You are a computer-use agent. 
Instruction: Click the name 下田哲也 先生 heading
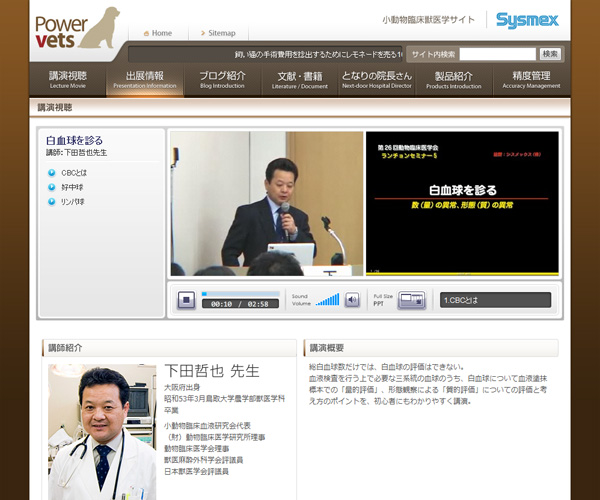click(x=212, y=371)
